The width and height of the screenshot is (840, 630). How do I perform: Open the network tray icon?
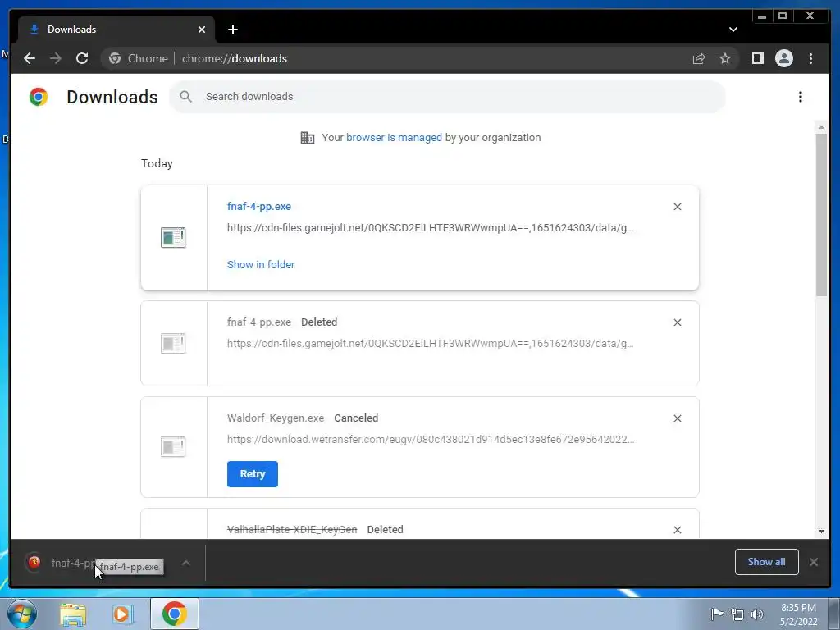[x=737, y=614]
